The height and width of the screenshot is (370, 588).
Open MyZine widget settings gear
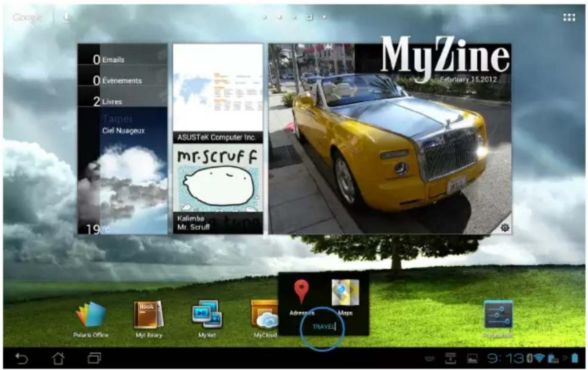505,228
